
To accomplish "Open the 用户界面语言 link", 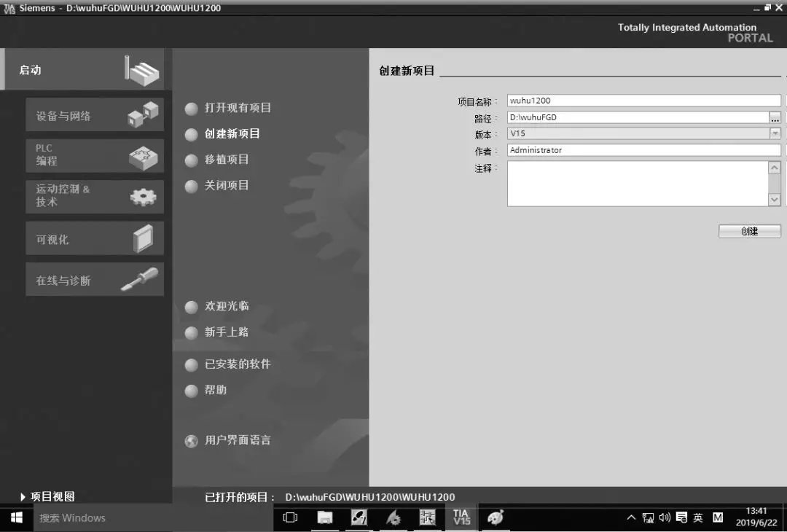I will click(x=237, y=440).
